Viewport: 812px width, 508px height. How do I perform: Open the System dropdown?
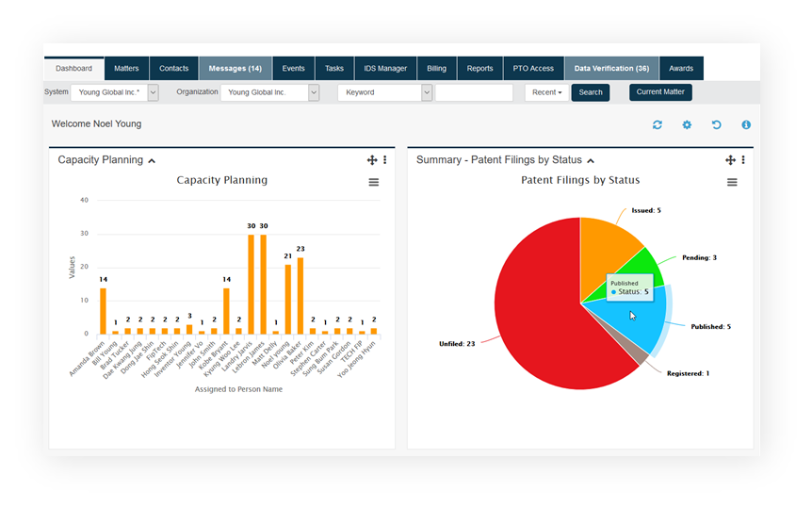click(153, 92)
